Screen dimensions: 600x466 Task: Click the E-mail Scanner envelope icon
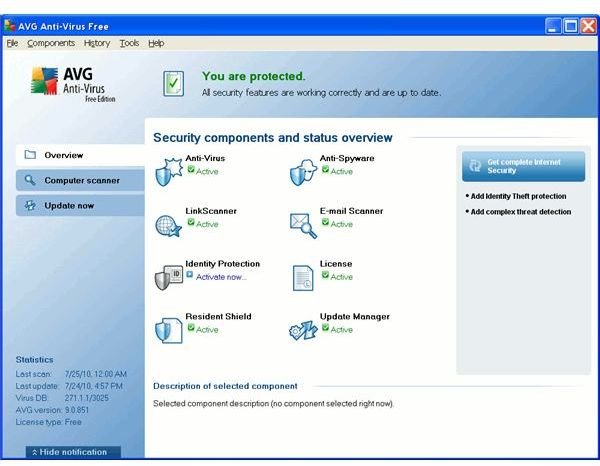point(303,226)
